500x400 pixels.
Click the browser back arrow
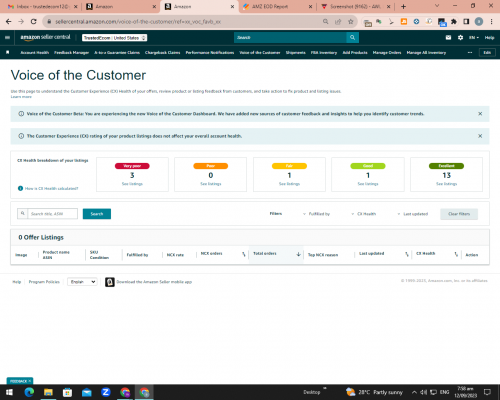pos(9,22)
